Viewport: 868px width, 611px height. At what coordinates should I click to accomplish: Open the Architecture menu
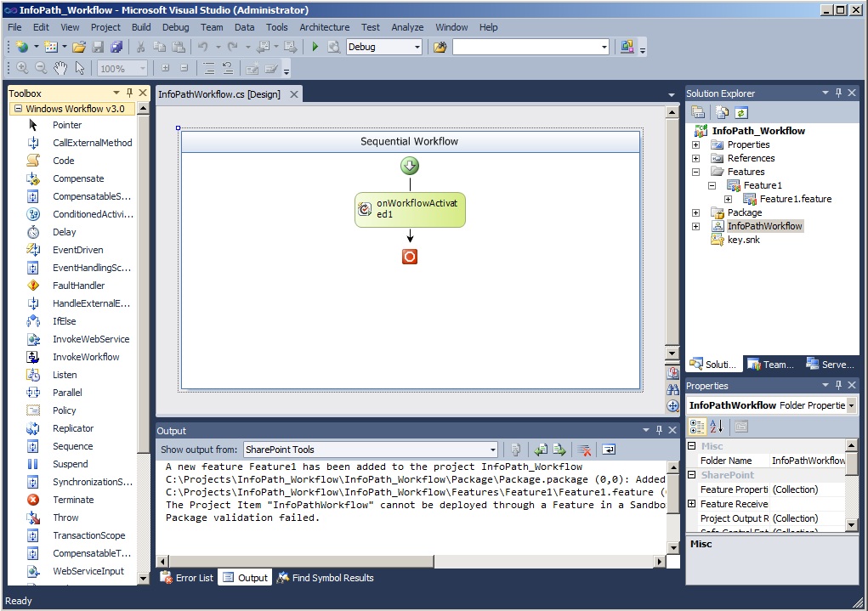[324, 27]
